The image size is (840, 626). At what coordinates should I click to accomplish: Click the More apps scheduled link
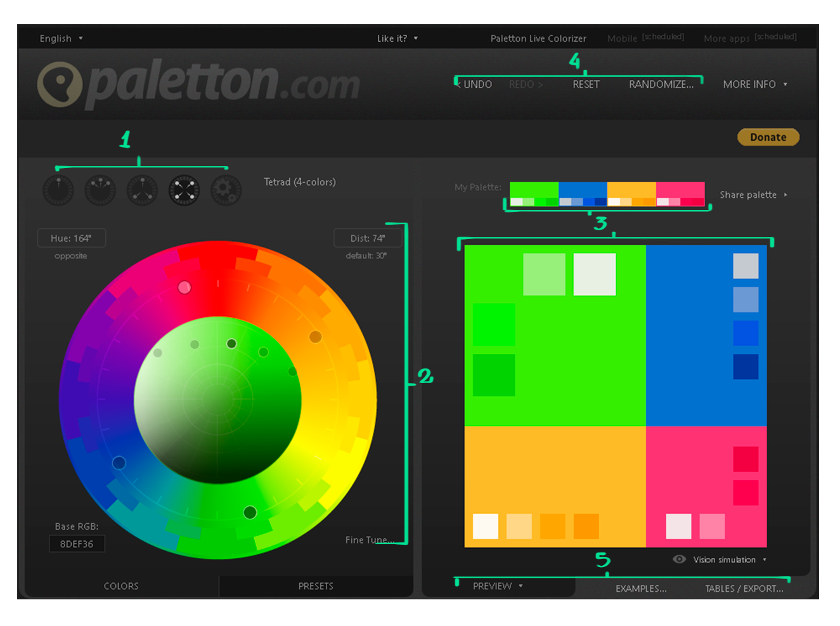pos(750,38)
